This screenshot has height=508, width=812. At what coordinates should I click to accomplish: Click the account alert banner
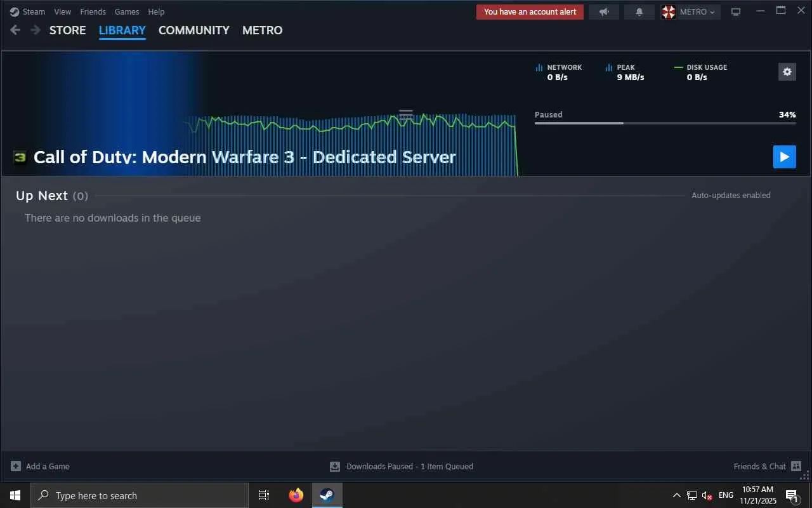tap(530, 11)
